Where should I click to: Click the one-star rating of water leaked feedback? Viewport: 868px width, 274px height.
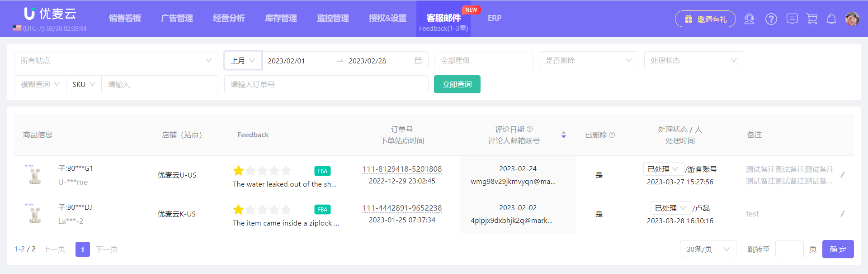(x=238, y=171)
